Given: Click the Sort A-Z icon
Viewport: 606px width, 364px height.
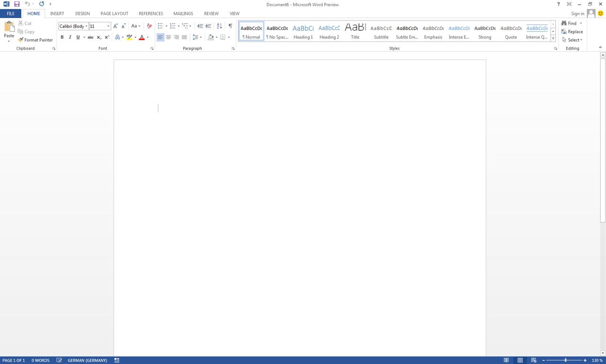Looking at the screenshot, I should (219, 26).
